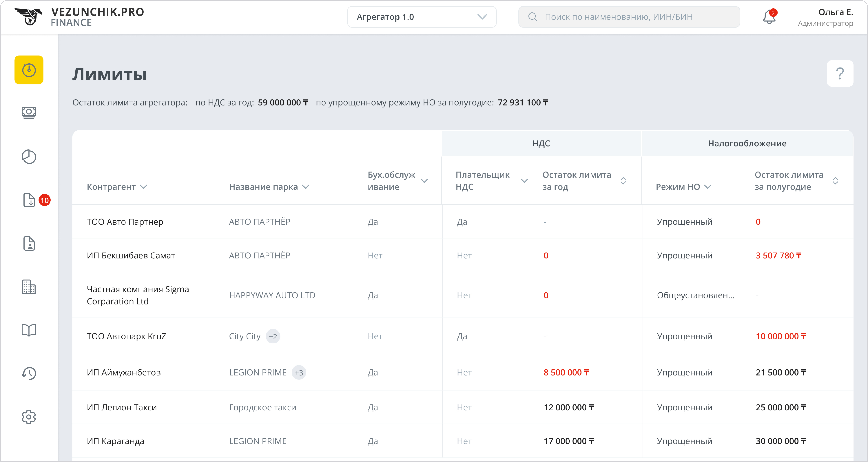Open document downloads icon with badge 10
Screen dimensions: 868x462
[x=29, y=200]
